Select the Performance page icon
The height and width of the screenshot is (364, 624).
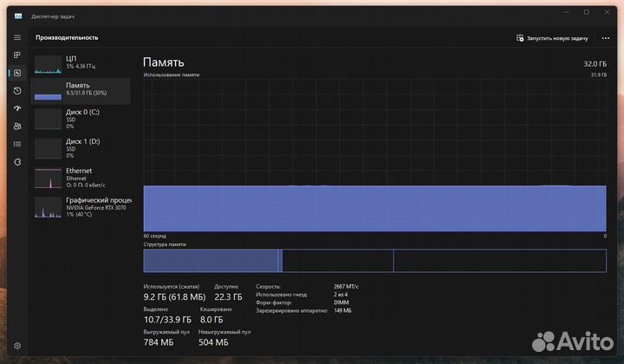click(17, 73)
